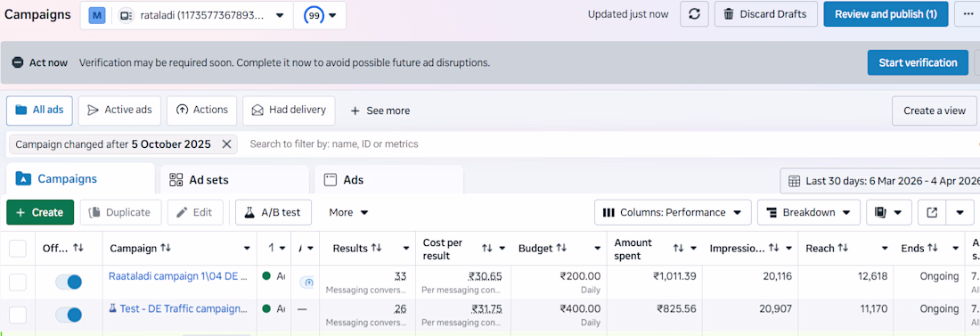
Task: Select the Had delivery view
Action: [x=289, y=111]
